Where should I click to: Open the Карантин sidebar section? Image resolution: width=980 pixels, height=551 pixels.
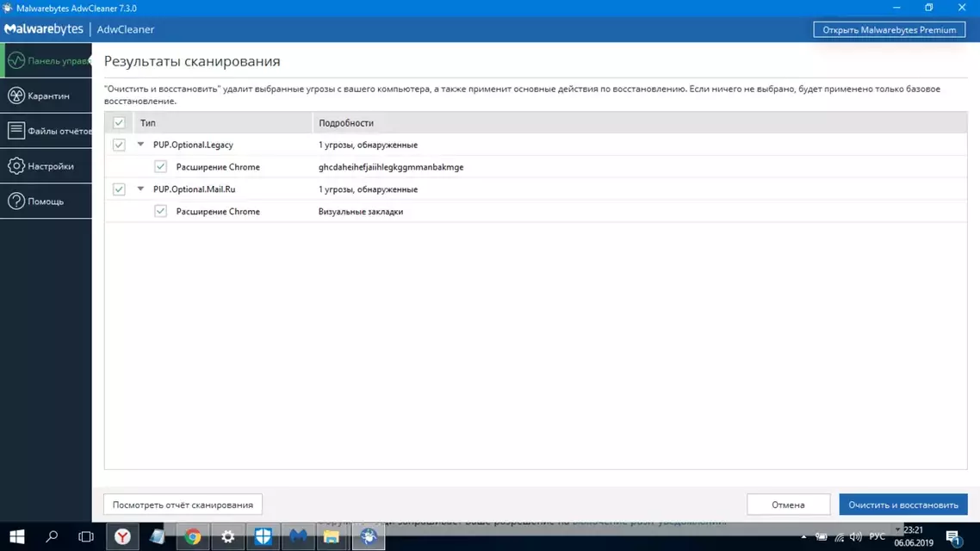pos(47,96)
